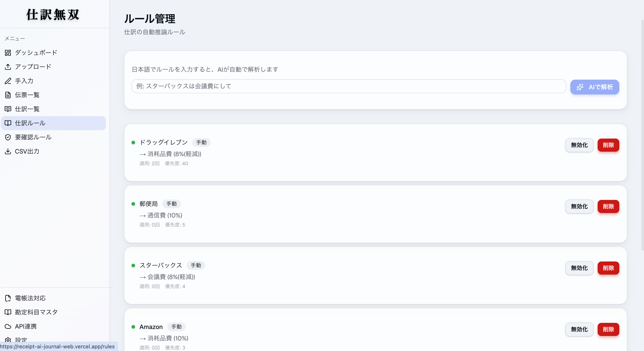644x351 pixels.
Task: Click the file icon beside 電帳法対応
Action: [x=8, y=298]
